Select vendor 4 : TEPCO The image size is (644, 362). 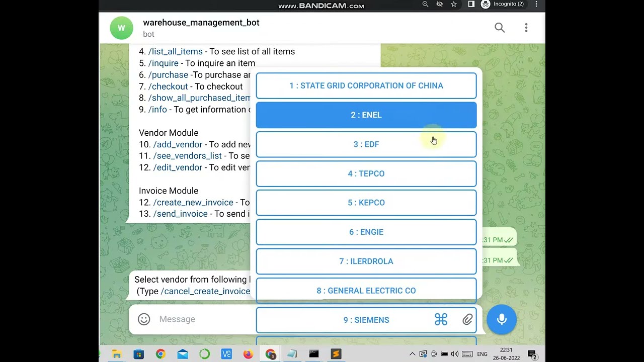[x=366, y=173]
